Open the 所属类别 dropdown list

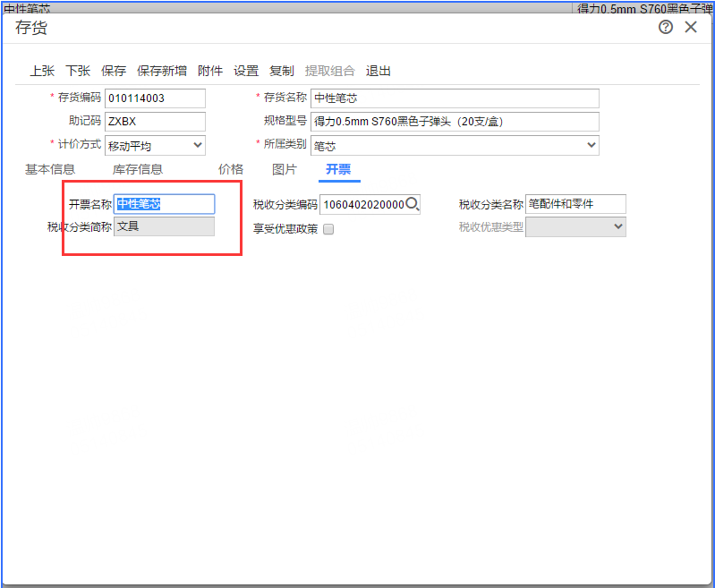tap(591, 145)
